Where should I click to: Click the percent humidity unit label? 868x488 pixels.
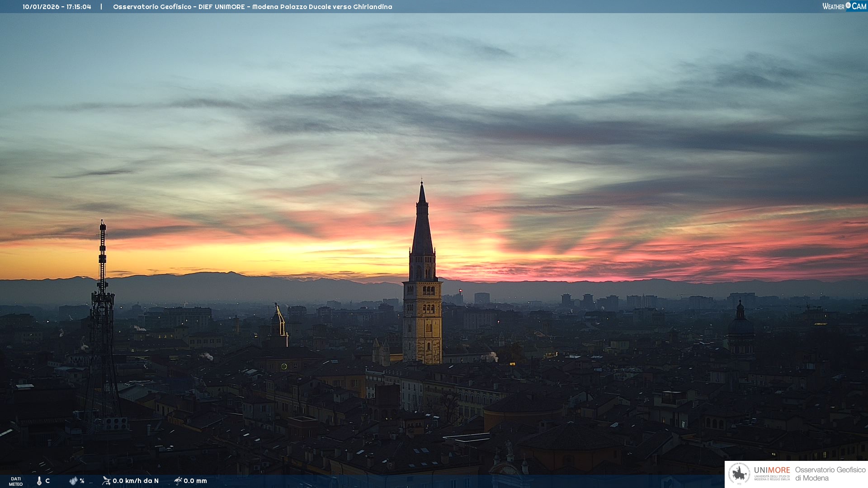pyautogui.click(x=82, y=481)
